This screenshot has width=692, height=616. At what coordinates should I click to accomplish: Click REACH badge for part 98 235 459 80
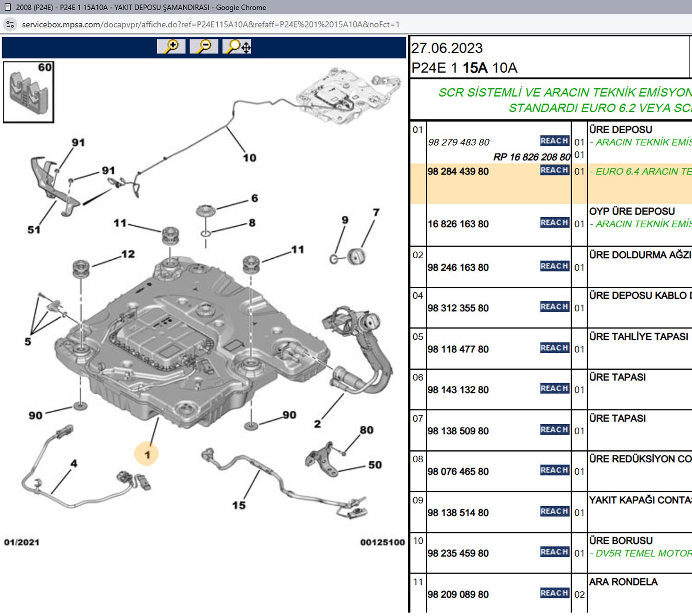click(554, 552)
